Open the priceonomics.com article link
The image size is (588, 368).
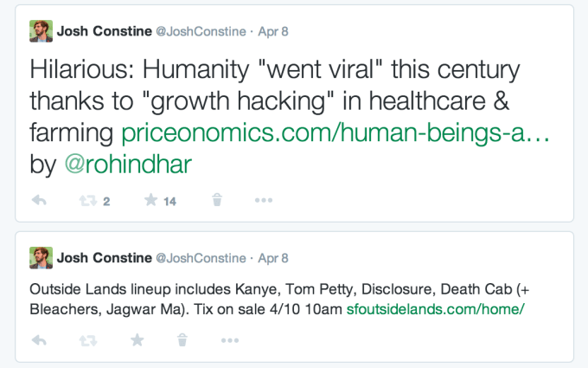[x=336, y=133]
